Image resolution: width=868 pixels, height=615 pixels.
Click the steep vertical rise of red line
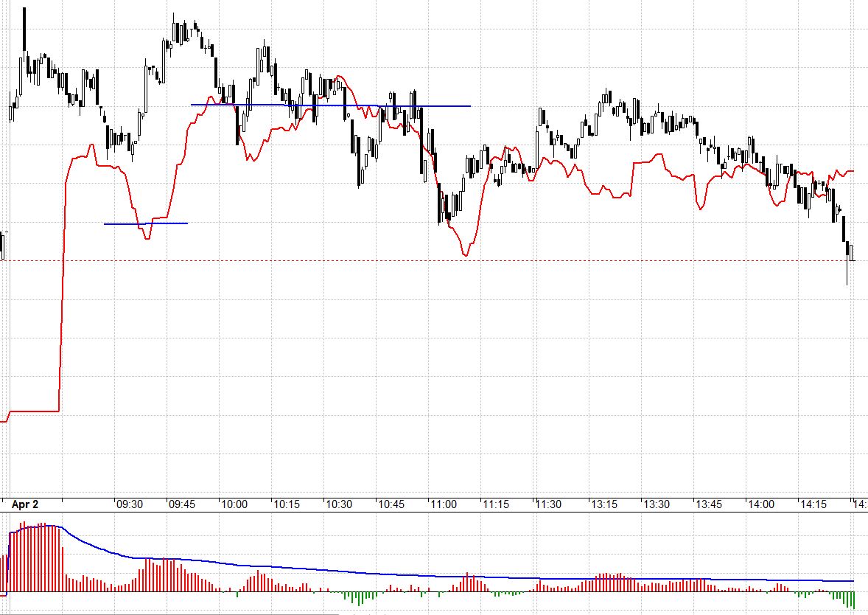point(63,295)
